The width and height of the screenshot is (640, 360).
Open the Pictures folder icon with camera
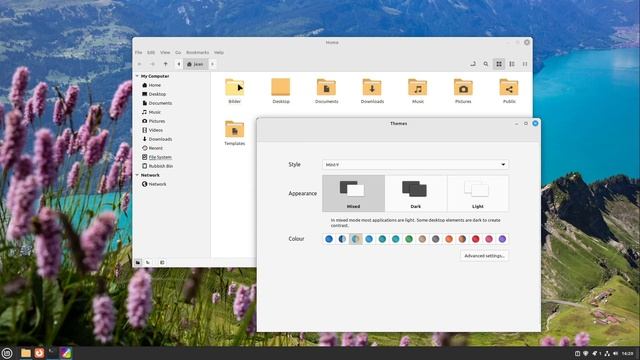tap(463, 91)
